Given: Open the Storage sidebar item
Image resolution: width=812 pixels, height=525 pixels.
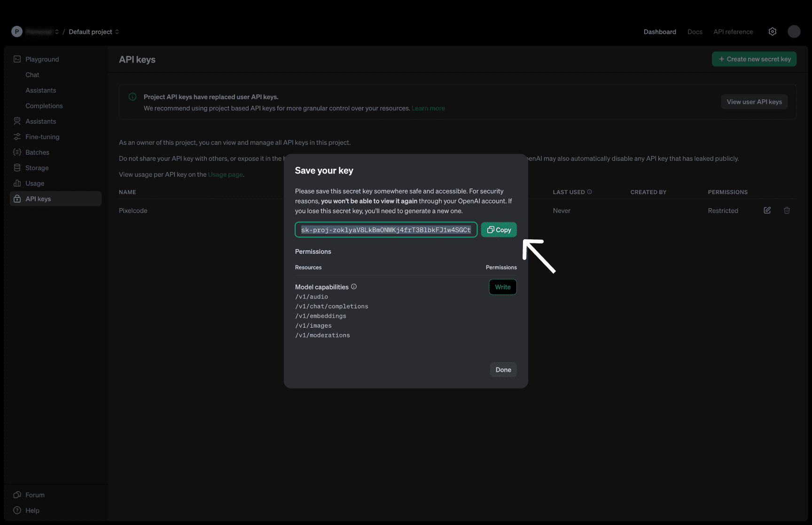Looking at the screenshot, I should pos(37,168).
